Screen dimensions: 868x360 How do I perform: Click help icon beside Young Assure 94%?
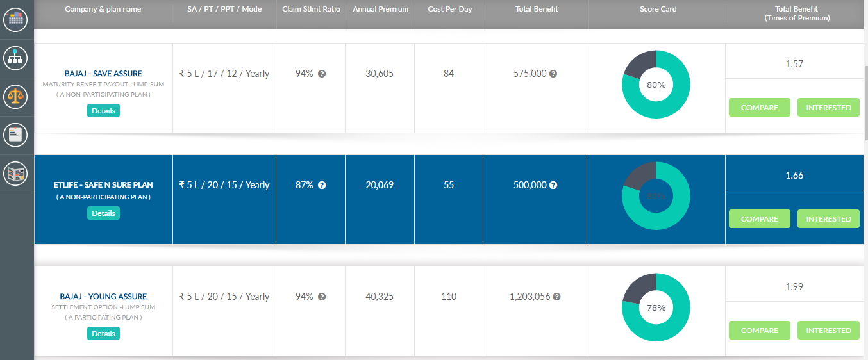point(322,297)
